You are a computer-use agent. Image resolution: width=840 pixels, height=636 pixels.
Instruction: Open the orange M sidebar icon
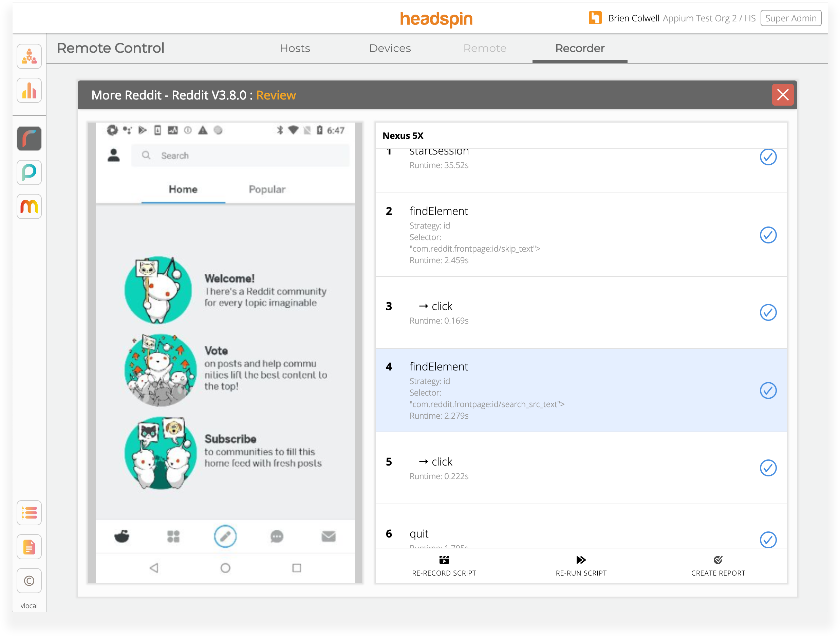(x=29, y=207)
